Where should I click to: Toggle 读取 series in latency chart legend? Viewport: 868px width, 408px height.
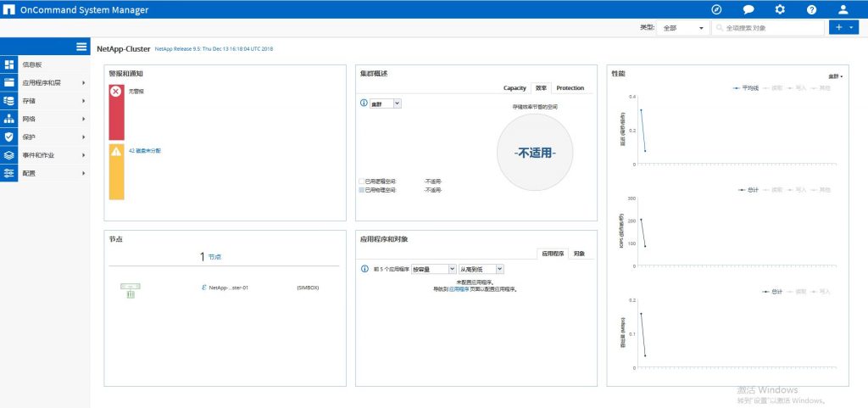(773, 88)
